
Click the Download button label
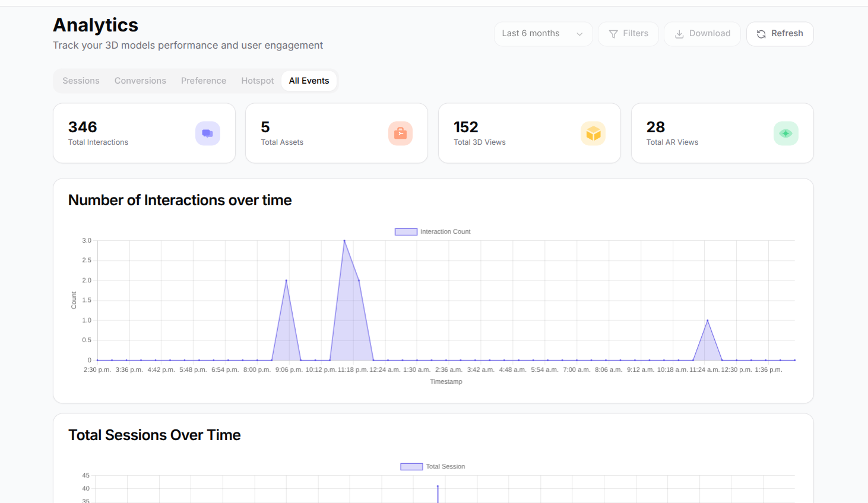click(x=710, y=33)
